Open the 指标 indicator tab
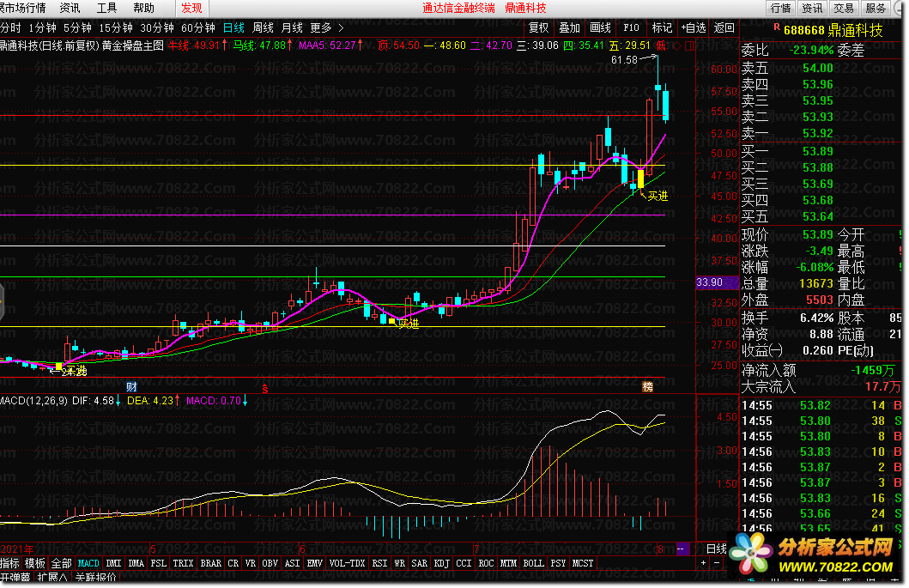Image resolution: width=909 pixels, height=588 pixels. click(9, 563)
